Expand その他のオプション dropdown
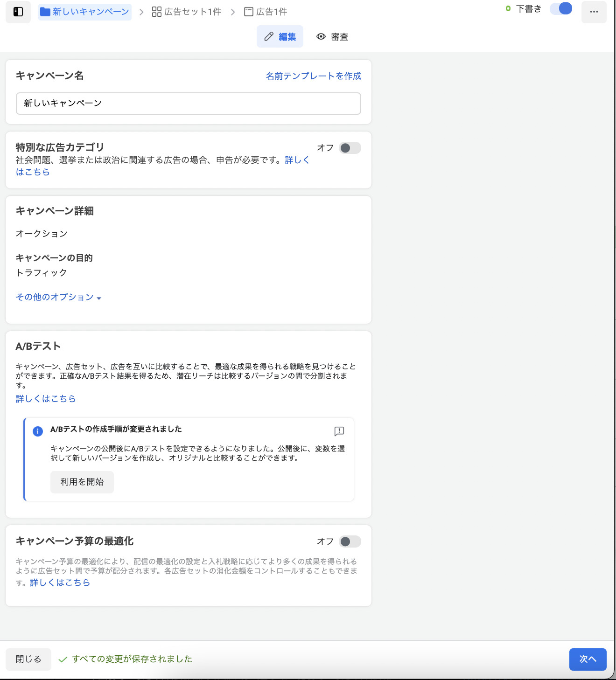 [58, 297]
